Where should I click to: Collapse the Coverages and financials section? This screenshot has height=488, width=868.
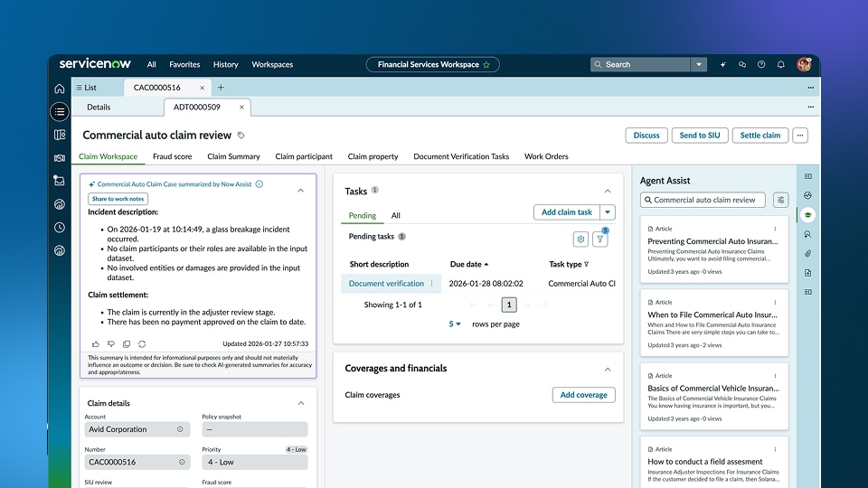[608, 369]
